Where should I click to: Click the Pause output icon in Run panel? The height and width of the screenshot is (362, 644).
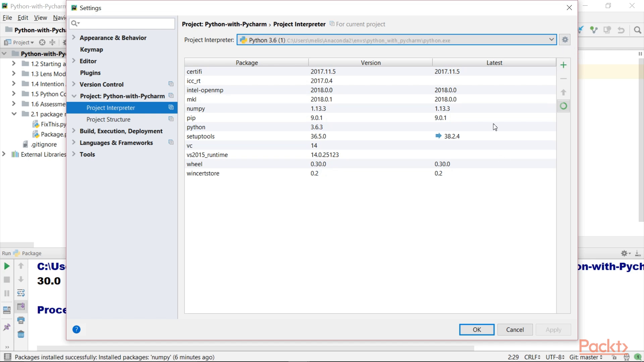coord(7,293)
